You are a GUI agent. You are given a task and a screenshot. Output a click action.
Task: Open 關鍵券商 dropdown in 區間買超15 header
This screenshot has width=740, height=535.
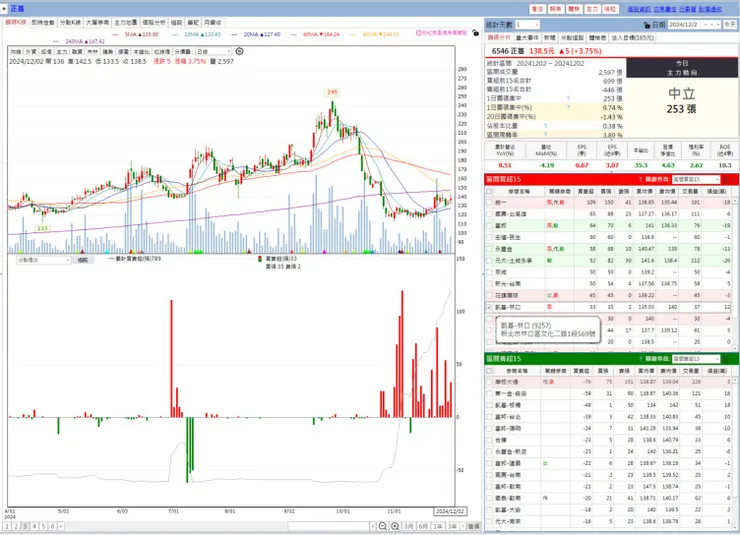[x=696, y=179]
